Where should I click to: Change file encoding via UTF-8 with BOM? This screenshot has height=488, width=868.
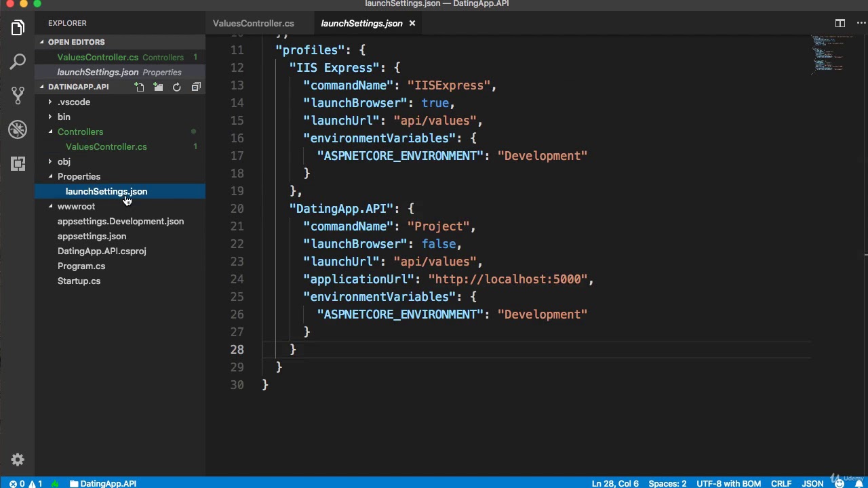pyautogui.click(x=728, y=483)
